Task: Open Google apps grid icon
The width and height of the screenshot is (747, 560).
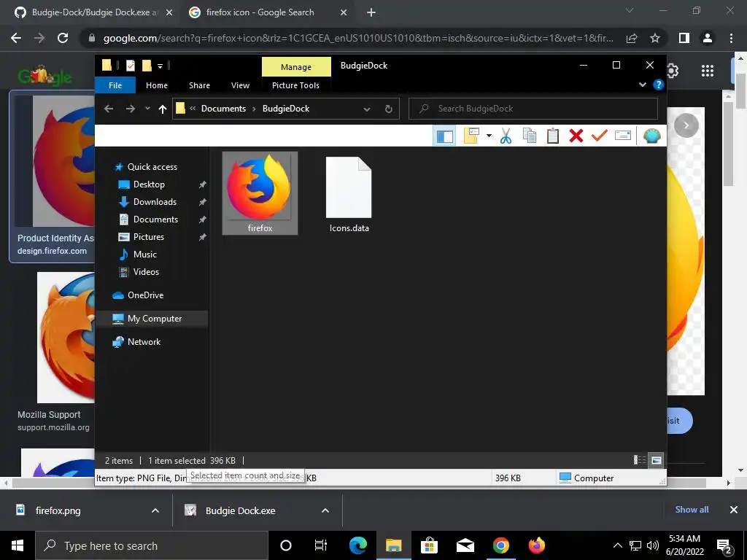Action: 708,71
